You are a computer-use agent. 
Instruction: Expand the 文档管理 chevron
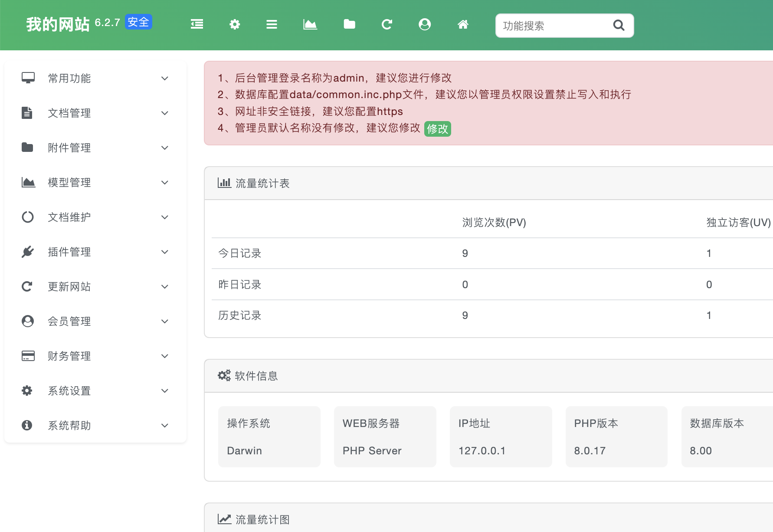[x=165, y=113]
